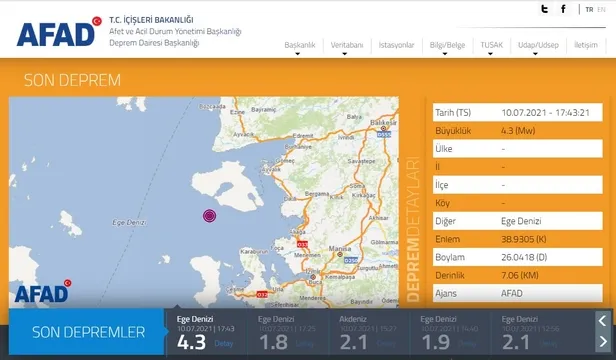Viewport: 616px width, 360px height.
Task: Select the 1.8 Ege Denizi earthquake card
Action: tap(287, 332)
